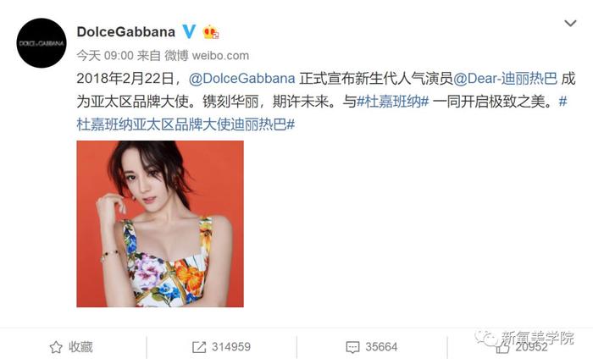Open the @Dear-迪丽热巴 mention link
This screenshot has width=593, height=364.
point(505,79)
